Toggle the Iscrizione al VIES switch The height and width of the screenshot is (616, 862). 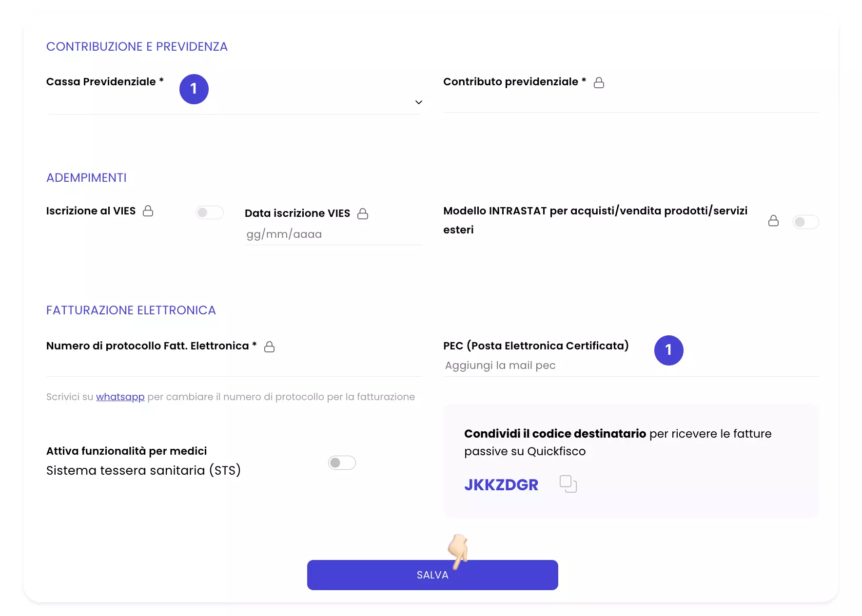click(x=210, y=212)
